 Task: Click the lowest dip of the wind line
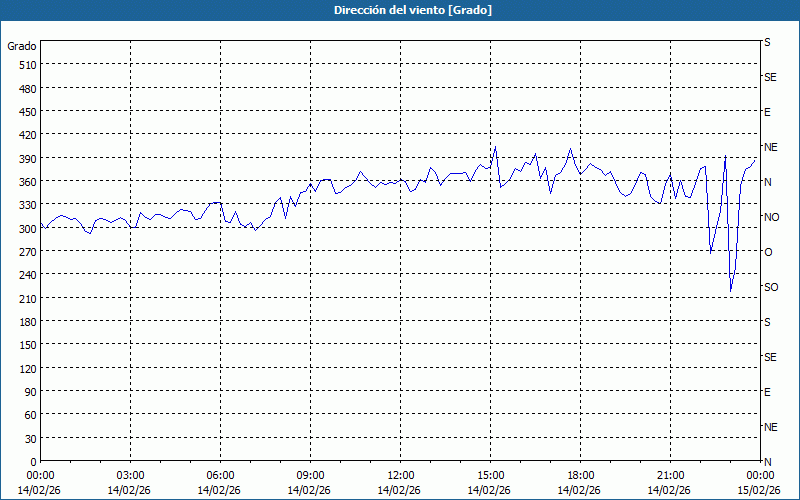731,291
